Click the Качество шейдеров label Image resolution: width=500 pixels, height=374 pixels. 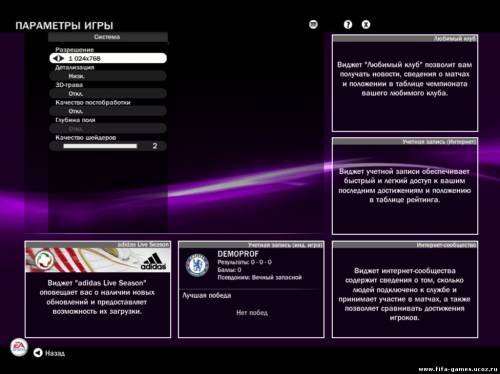point(85,138)
